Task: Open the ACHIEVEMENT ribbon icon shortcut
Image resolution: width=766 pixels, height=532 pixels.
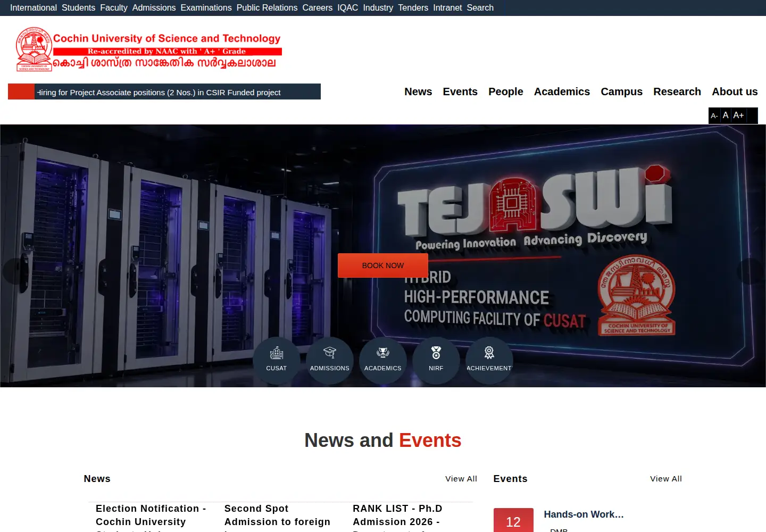Action: pos(489,360)
